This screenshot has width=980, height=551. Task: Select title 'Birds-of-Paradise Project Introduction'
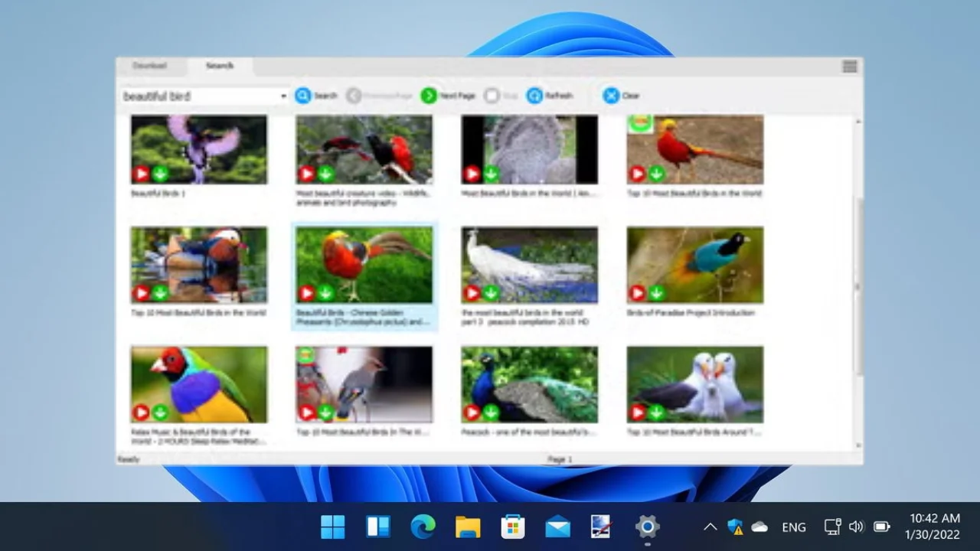pos(691,313)
